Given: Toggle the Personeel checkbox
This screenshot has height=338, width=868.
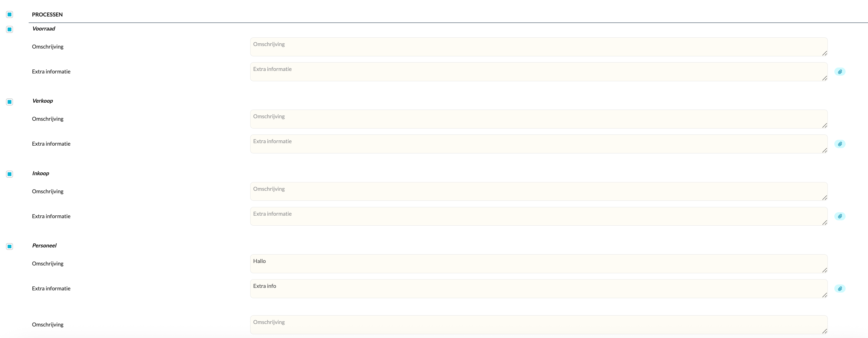Looking at the screenshot, I should (9, 246).
